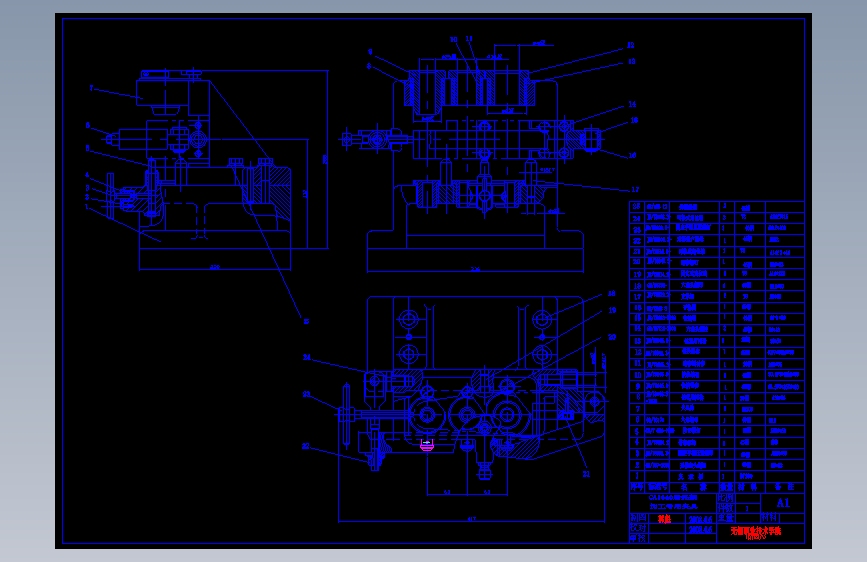Click callout number 18 beside the plan view
Screen dimensions: 867x562
pyautogui.click(x=612, y=294)
